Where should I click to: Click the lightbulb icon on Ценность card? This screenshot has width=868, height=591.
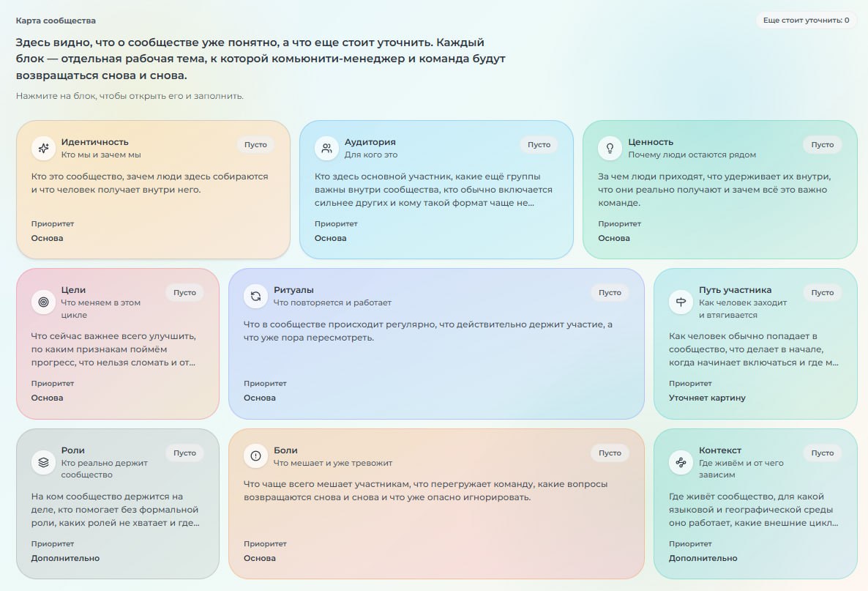610,148
